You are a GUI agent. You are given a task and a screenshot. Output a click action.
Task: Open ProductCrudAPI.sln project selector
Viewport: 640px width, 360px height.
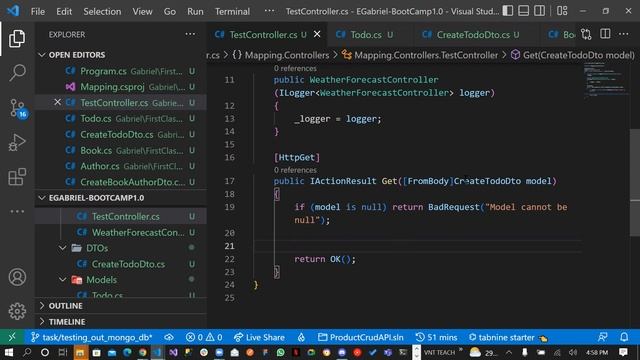361,338
